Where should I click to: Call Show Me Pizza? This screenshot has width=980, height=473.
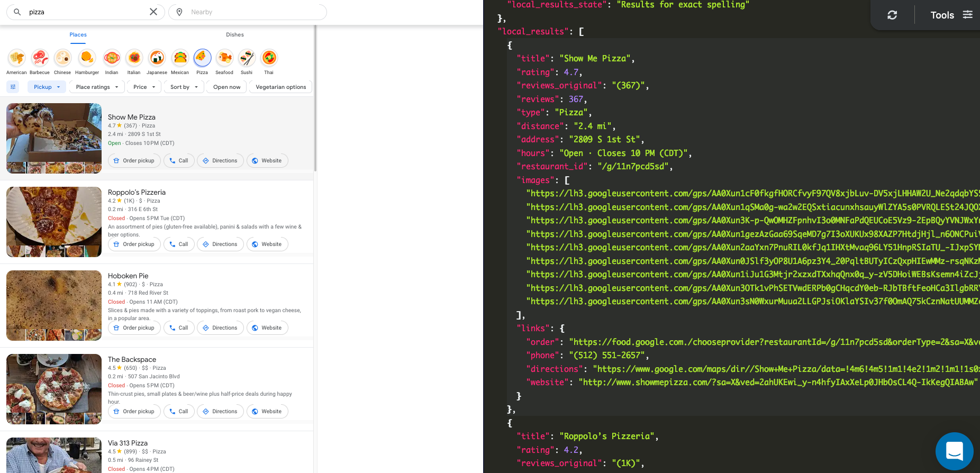(x=179, y=160)
